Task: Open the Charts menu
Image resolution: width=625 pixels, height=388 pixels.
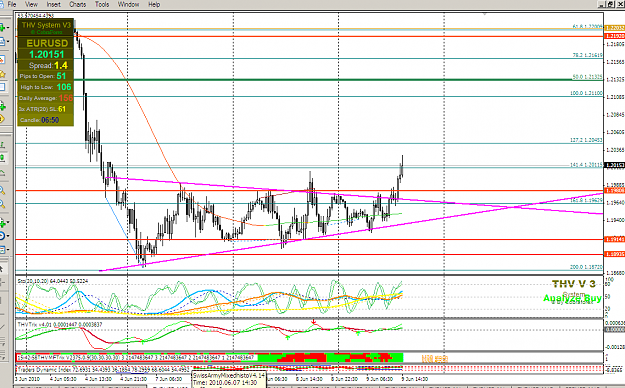Action: pos(77,4)
